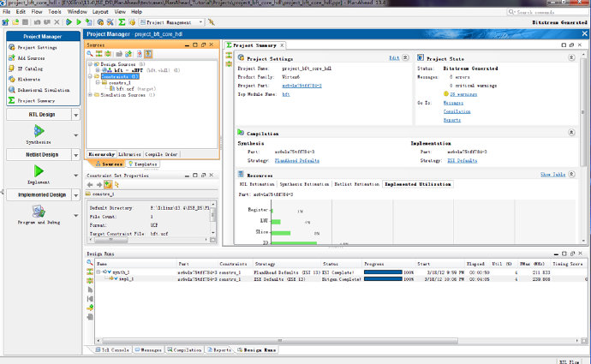Open the Messages tab at the bottom

[148, 350]
